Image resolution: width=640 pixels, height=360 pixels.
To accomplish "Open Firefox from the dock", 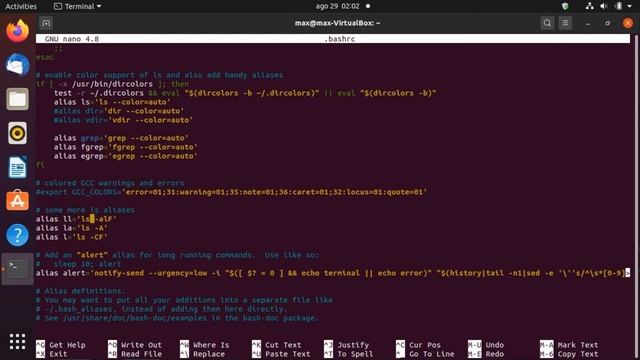I will coord(18,31).
